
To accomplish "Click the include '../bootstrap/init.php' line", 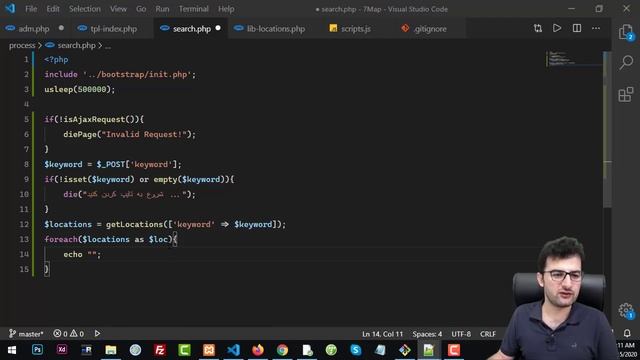I will [120, 74].
